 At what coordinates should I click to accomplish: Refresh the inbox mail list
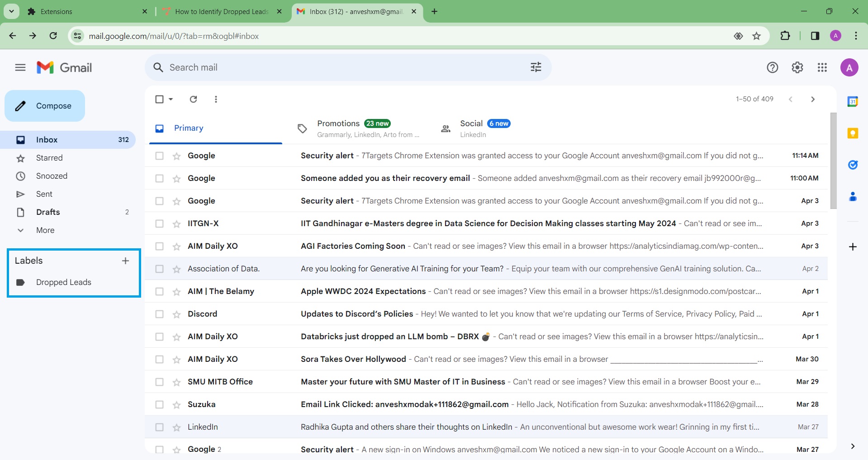[193, 99]
